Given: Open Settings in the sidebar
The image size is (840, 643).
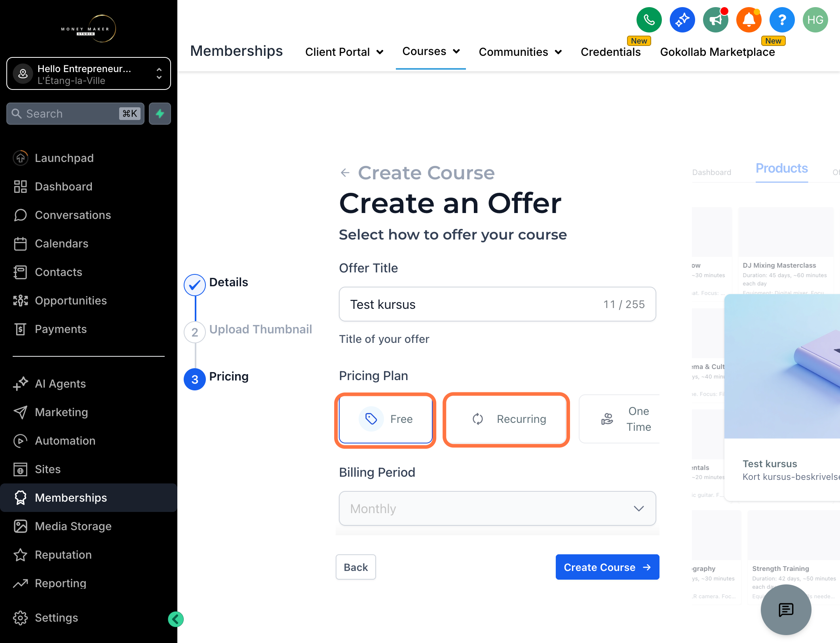Looking at the screenshot, I should coord(89,618).
